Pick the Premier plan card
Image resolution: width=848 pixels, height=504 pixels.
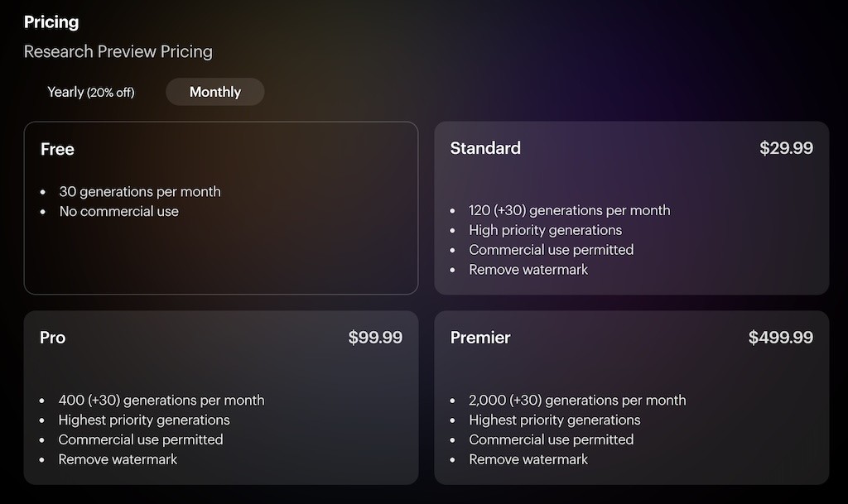[x=631, y=397]
